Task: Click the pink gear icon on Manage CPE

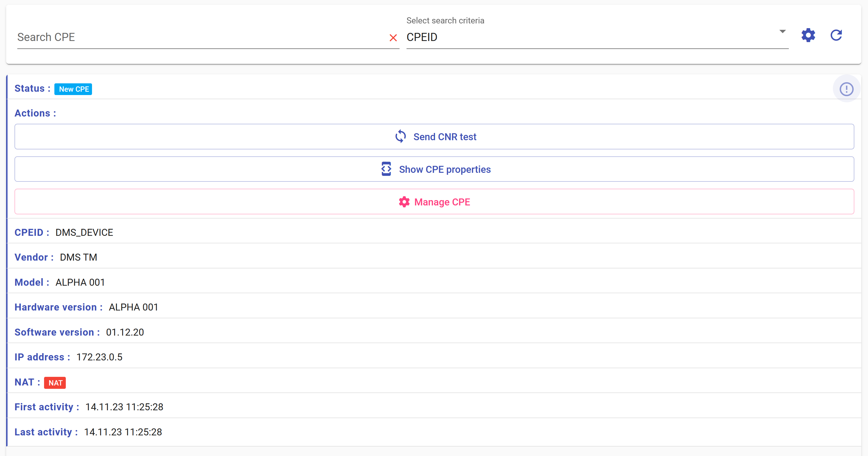Action: pos(404,202)
